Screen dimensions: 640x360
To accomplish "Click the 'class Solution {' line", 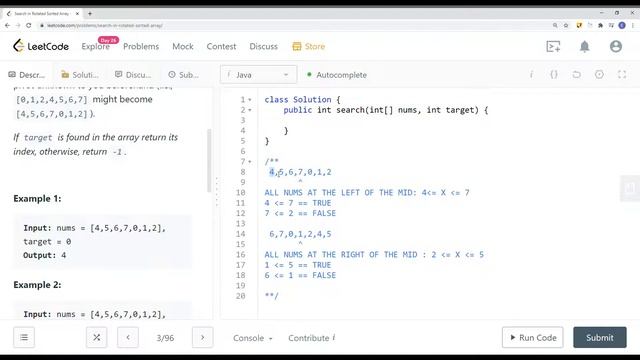I will click(302, 100).
